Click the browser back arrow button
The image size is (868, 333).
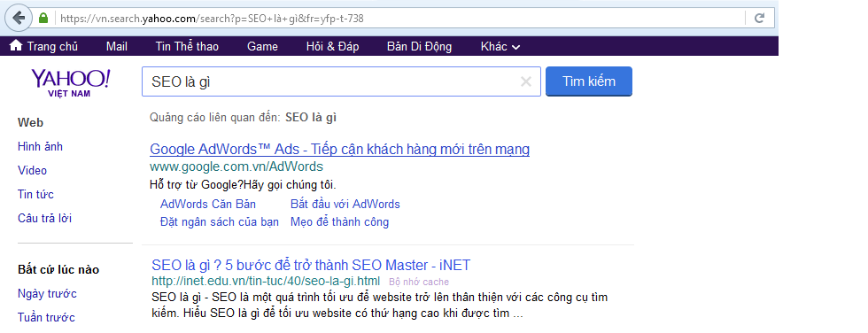click(19, 18)
